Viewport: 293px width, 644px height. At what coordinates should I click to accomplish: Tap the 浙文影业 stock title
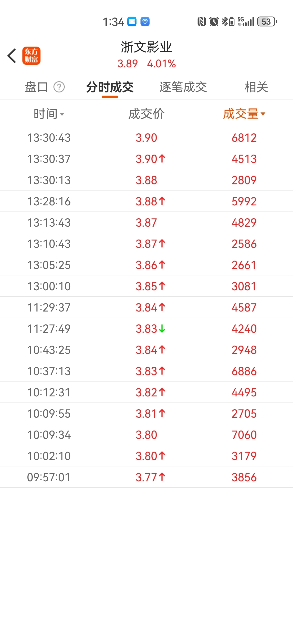[x=146, y=47]
